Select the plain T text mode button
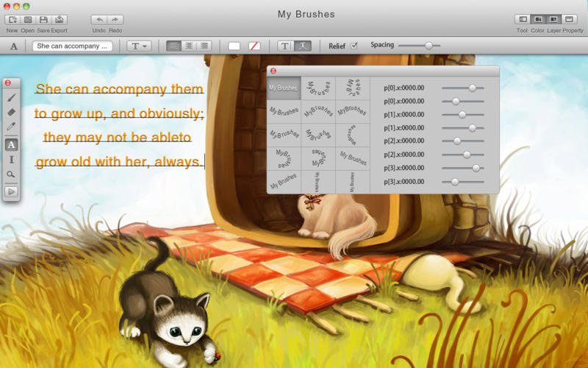 (285, 46)
